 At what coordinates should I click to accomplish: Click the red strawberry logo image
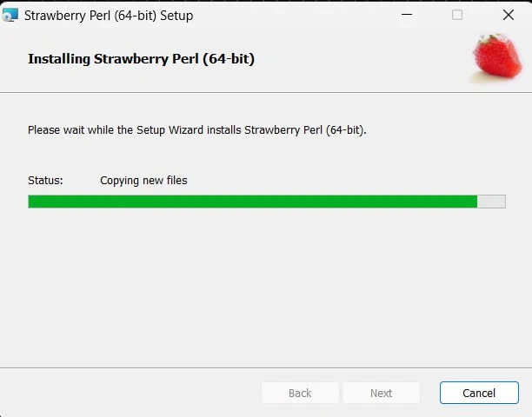click(497, 58)
